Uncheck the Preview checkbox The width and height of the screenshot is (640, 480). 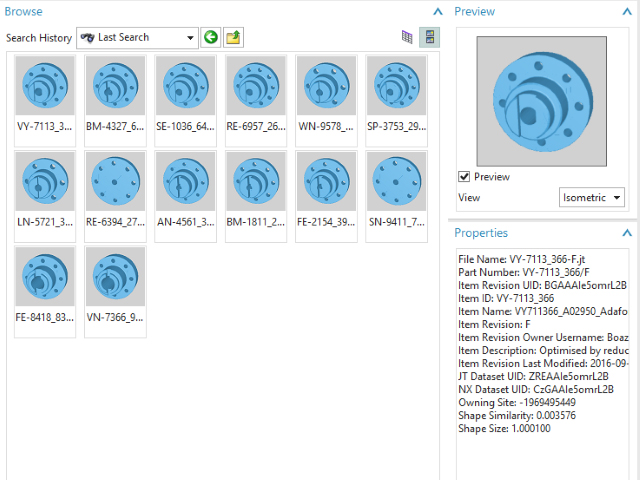[465, 177]
